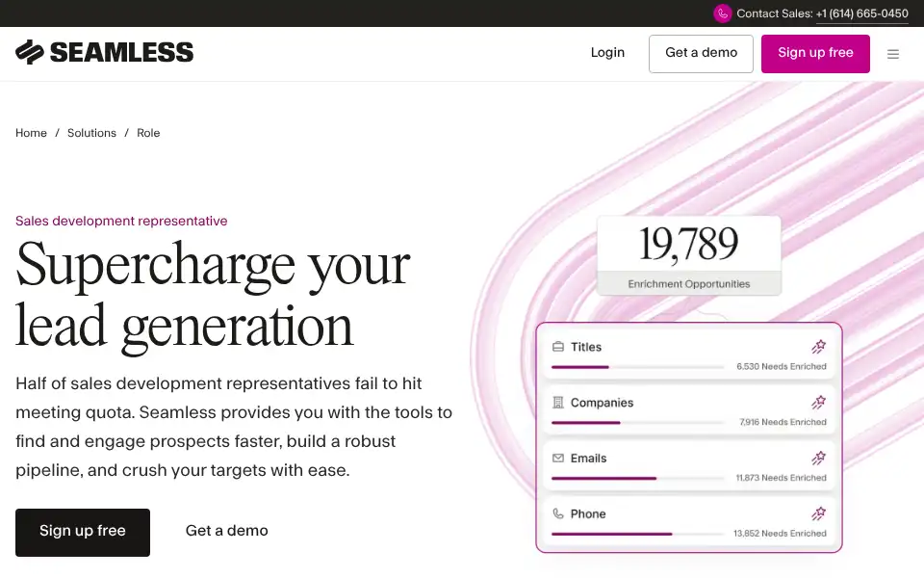Click the Titles row label
The image size is (924, 578).
pyautogui.click(x=586, y=347)
